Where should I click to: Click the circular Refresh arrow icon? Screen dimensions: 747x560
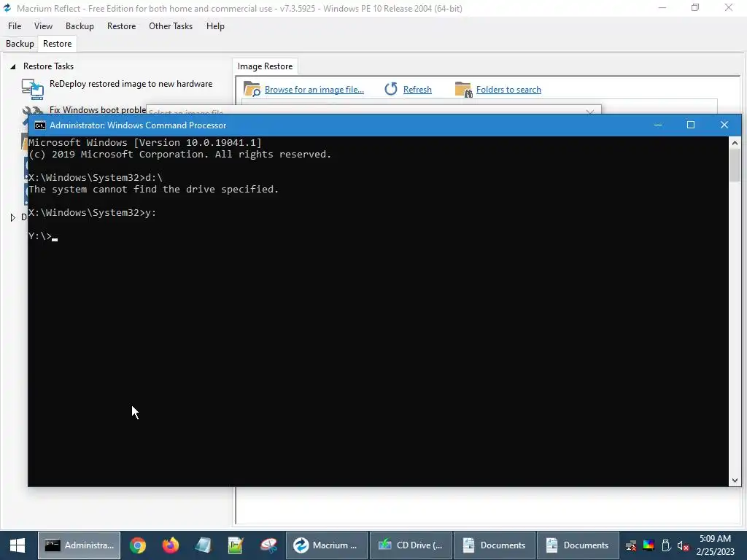click(x=391, y=89)
